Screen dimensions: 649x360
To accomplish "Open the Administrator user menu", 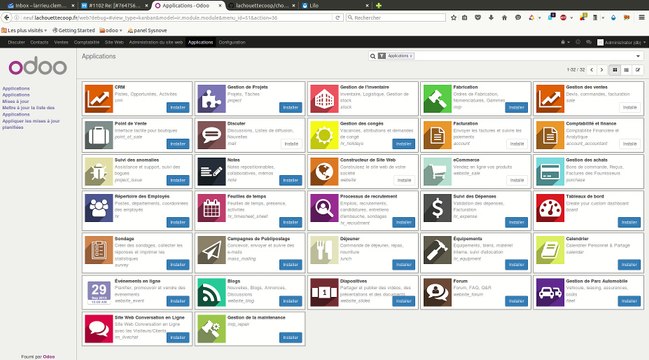I will click(621, 42).
